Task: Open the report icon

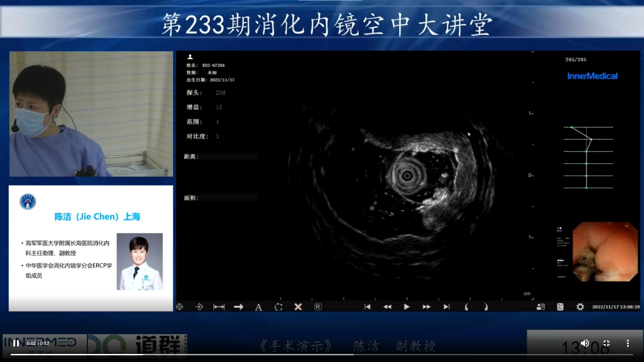Action: tap(560, 307)
